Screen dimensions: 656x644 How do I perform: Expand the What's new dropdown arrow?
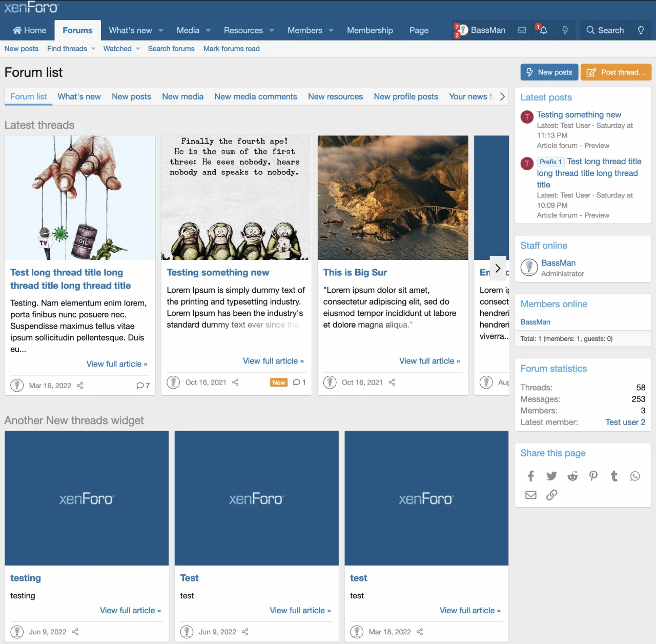pyautogui.click(x=161, y=31)
